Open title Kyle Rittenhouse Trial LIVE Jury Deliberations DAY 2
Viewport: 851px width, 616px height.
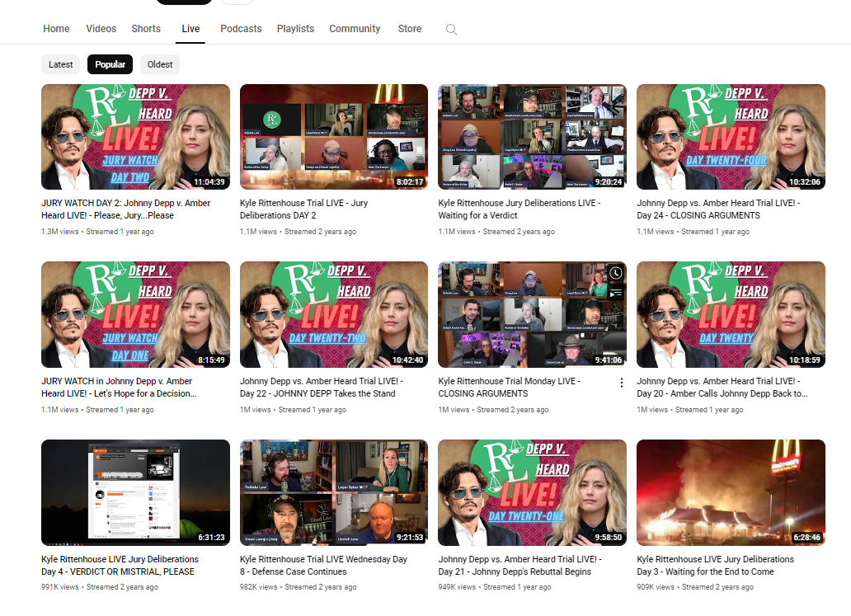pos(304,209)
